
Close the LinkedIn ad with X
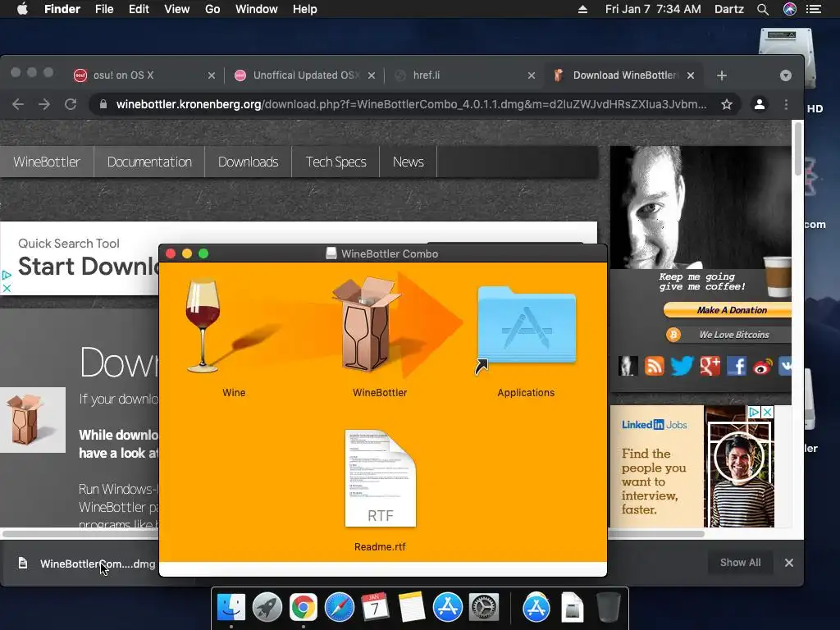pyautogui.click(x=767, y=412)
